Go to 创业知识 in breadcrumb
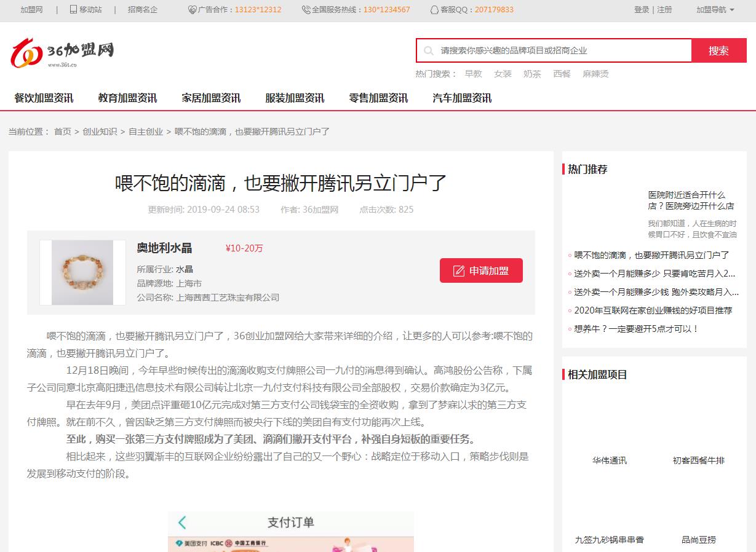 (x=100, y=132)
